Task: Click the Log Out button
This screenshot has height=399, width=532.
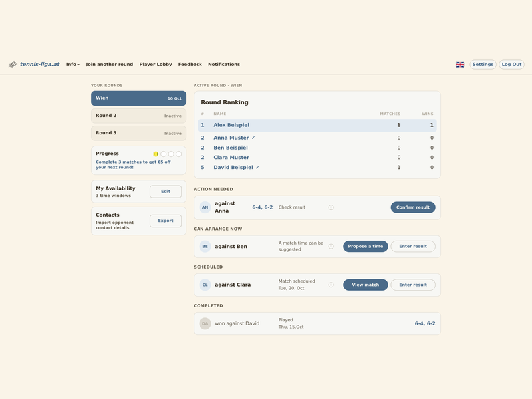Action: tap(511, 64)
